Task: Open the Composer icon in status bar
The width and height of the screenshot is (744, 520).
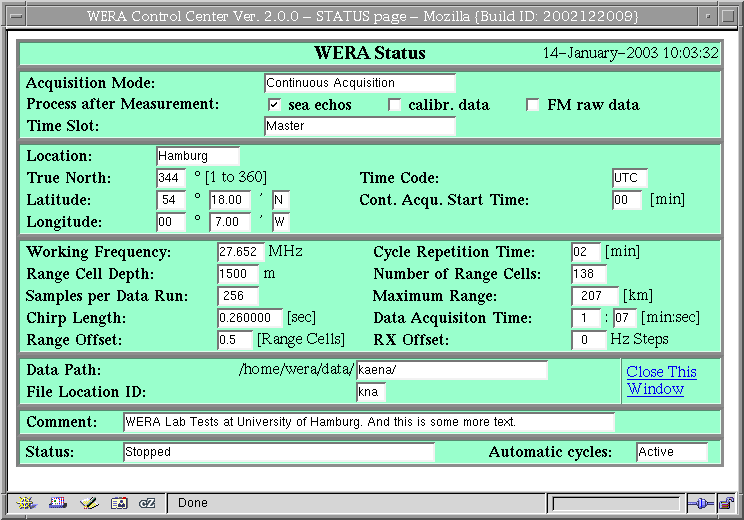Action: 89,502
